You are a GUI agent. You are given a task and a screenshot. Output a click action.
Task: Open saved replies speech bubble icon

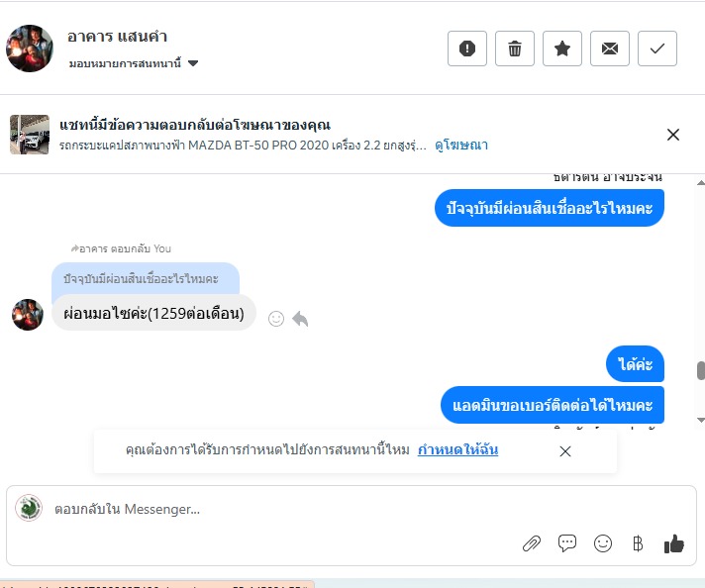567,543
